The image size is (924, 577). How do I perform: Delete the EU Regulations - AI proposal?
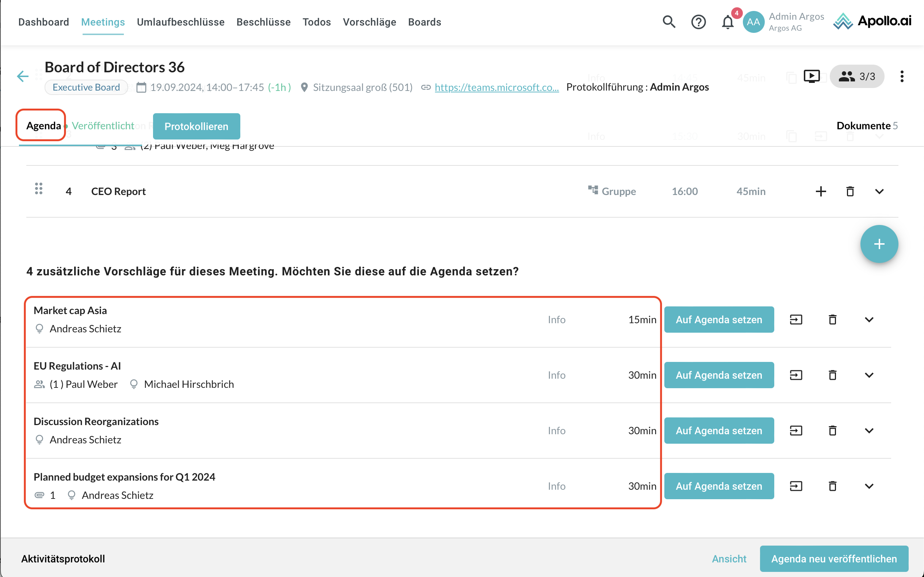[832, 375]
